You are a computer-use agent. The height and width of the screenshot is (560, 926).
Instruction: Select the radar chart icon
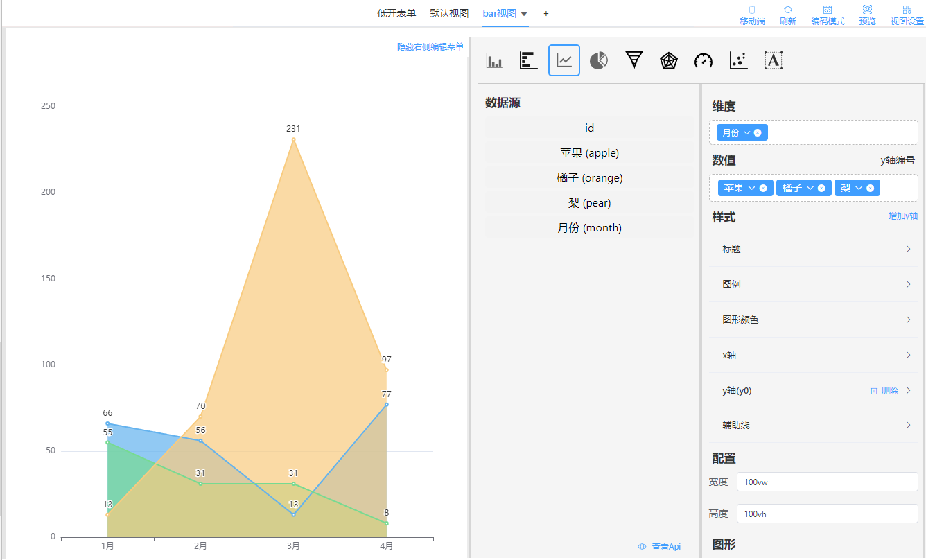[x=668, y=61]
